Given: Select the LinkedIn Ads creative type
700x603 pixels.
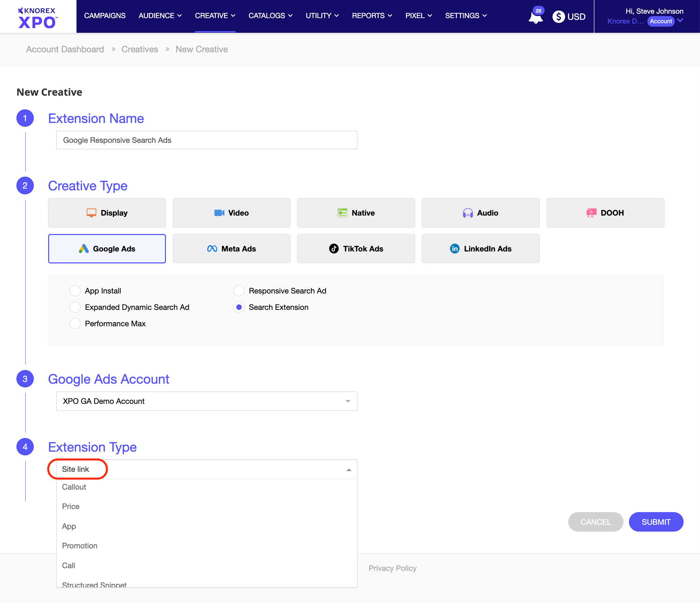Looking at the screenshot, I should click(x=480, y=248).
